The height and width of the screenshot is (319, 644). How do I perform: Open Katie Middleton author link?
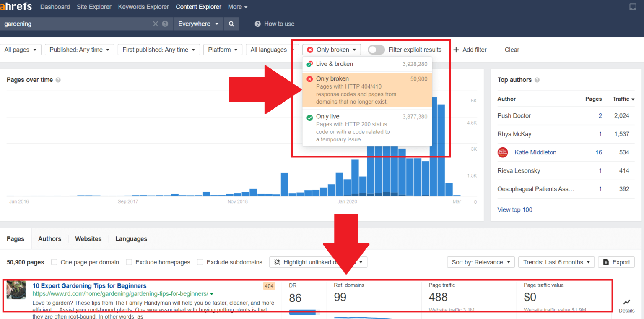pyautogui.click(x=535, y=152)
